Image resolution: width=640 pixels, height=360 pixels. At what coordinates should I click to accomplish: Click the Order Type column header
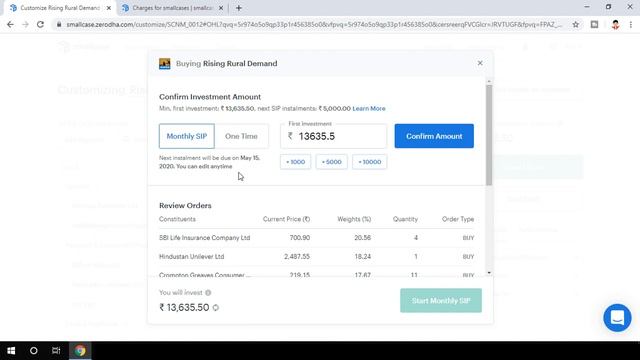click(458, 219)
